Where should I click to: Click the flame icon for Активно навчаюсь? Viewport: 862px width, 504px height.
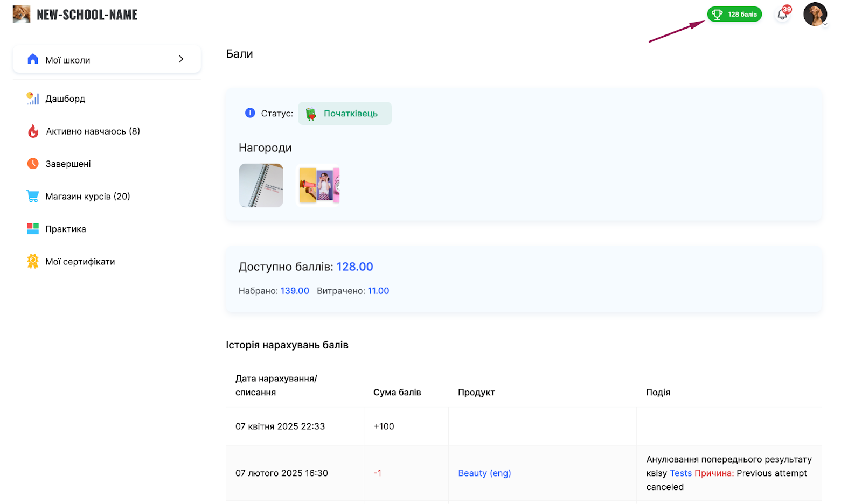pyautogui.click(x=33, y=131)
